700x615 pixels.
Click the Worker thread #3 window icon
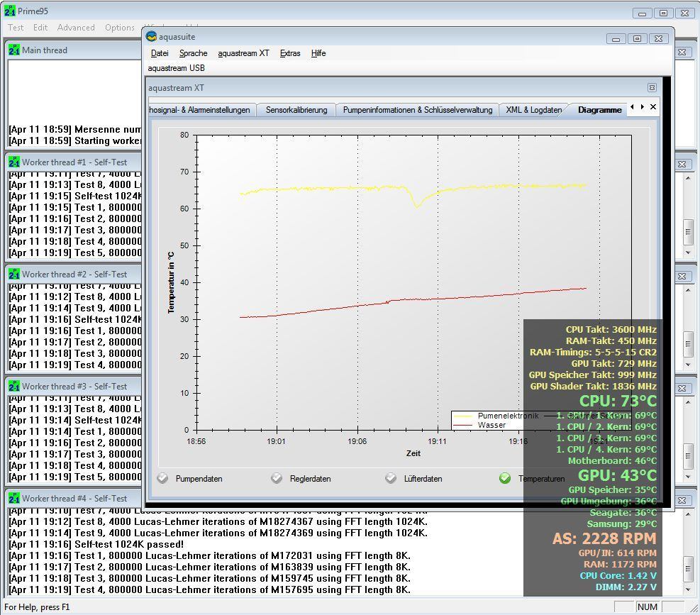(14, 387)
